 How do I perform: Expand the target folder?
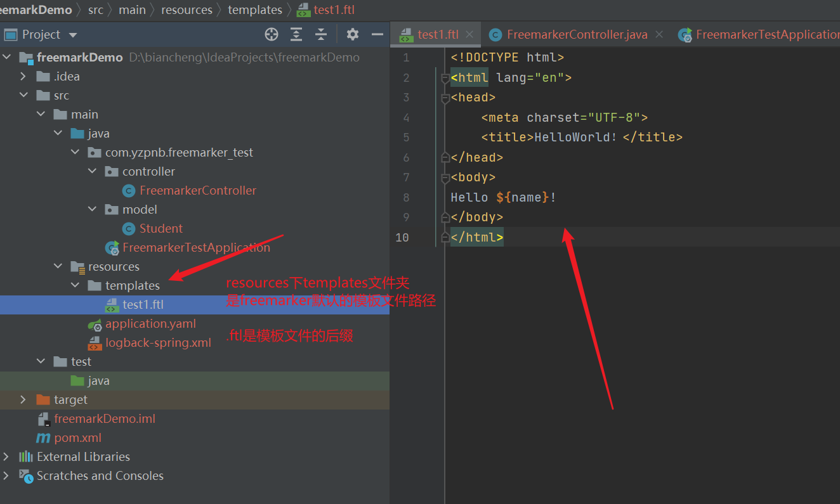pyautogui.click(x=24, y=399)
